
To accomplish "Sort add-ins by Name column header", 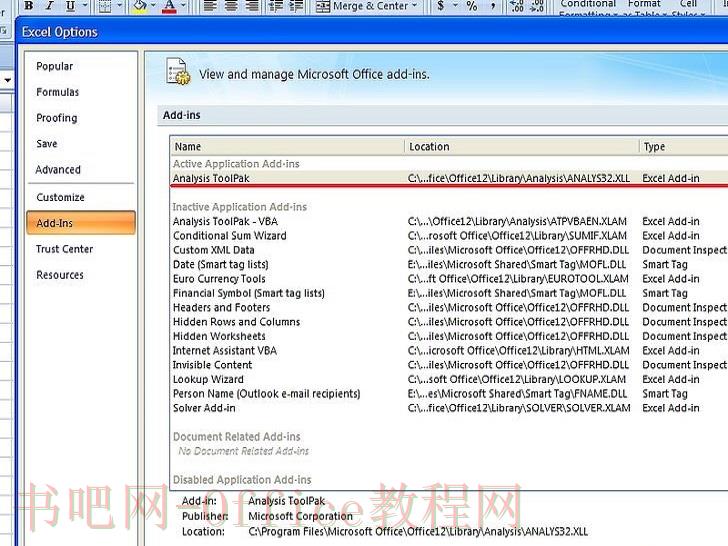I will point(287,147).
